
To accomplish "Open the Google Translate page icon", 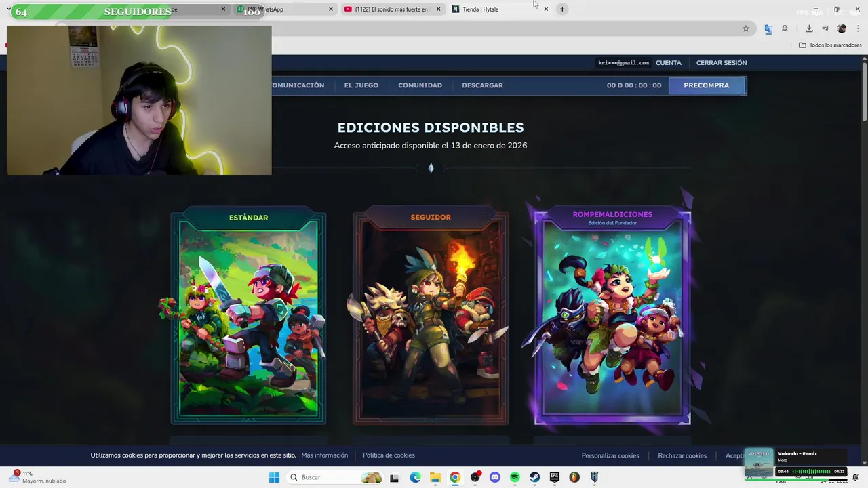I will 768,28.
